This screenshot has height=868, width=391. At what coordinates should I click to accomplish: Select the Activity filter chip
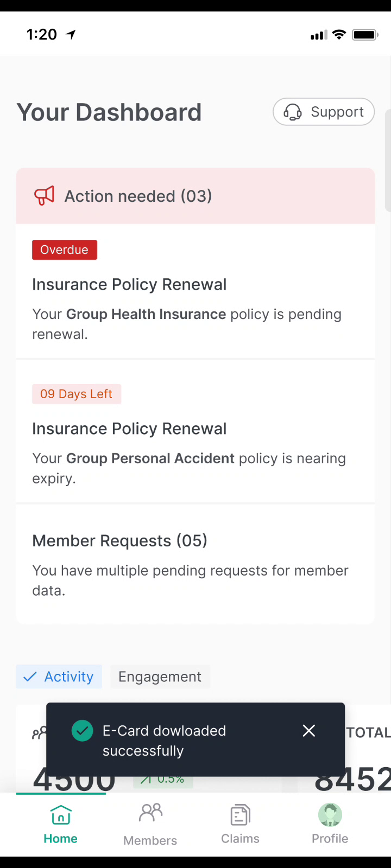pyautogui.click(x=59, y=676)
